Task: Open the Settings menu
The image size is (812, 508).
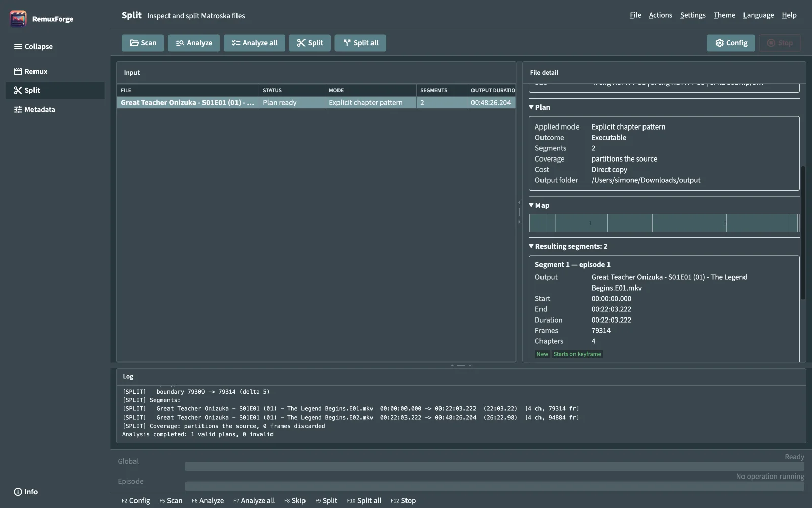Action: coord(693,15)
